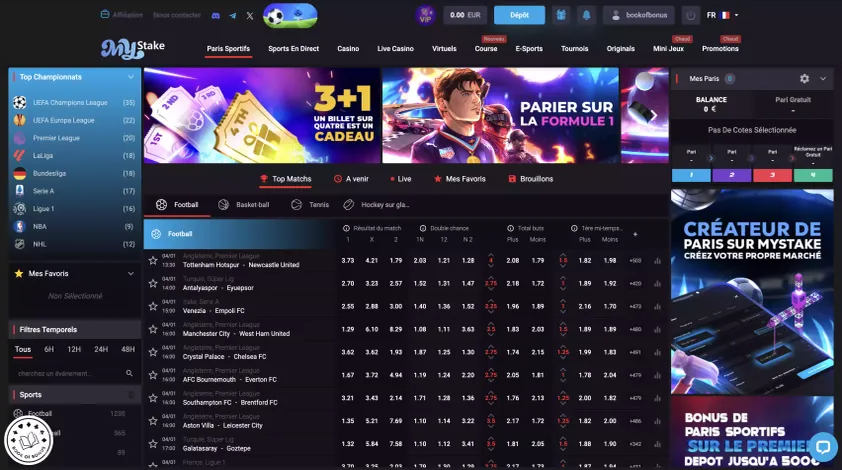The width and height of the screenshot is (842, 470).
Task: Select the Basket-ball sport tab
Action: (244, 205)
